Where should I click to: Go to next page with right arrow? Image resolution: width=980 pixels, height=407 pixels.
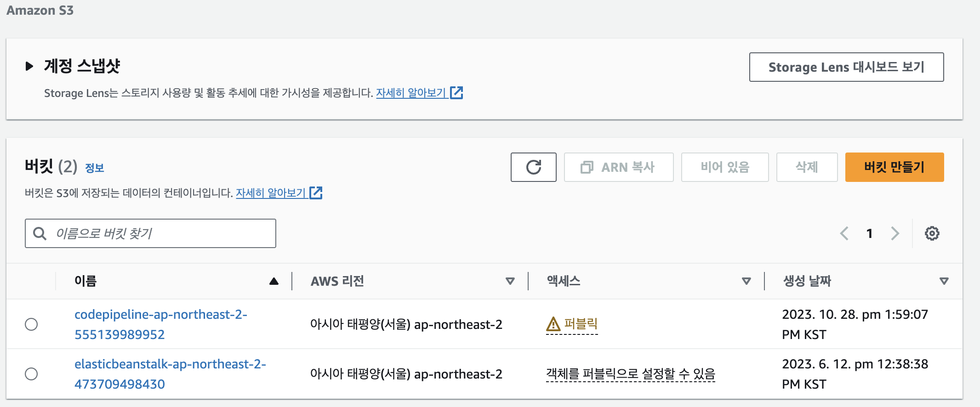click(x=895, y=233)
